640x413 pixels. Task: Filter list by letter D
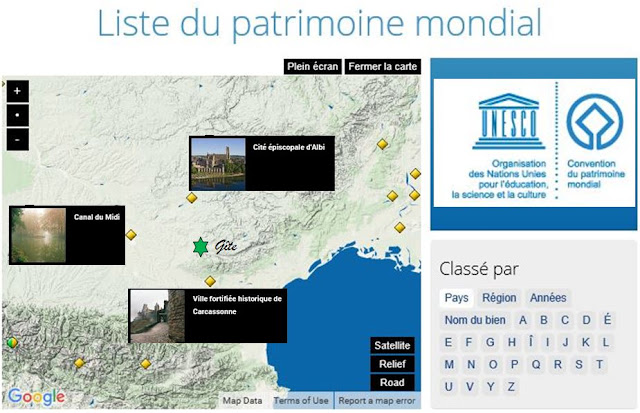[586, 320]
